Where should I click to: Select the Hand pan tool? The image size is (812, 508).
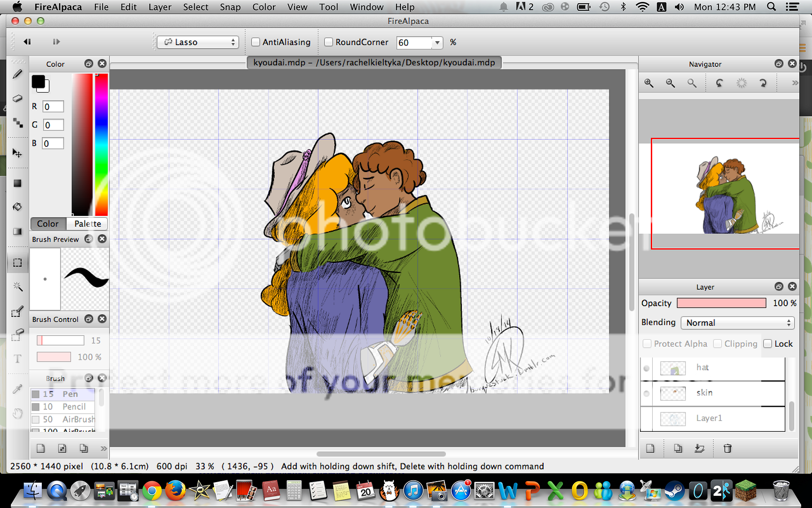coord(17,413)
